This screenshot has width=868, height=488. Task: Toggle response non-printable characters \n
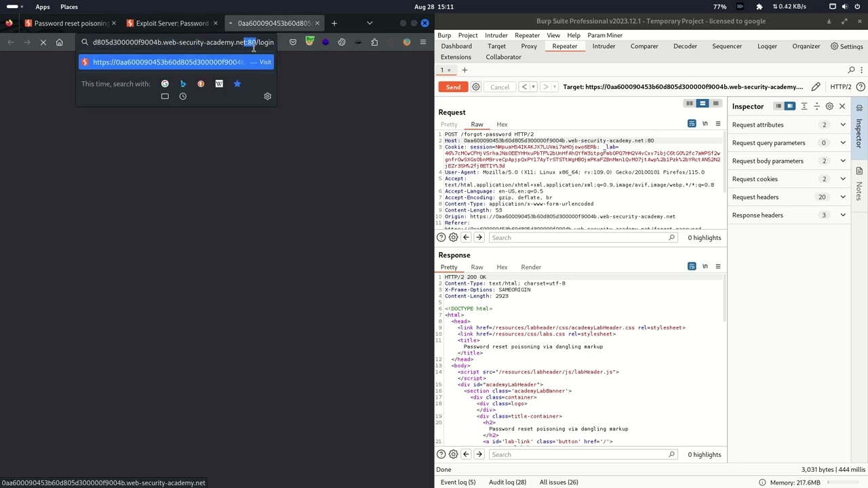point(705,266)
